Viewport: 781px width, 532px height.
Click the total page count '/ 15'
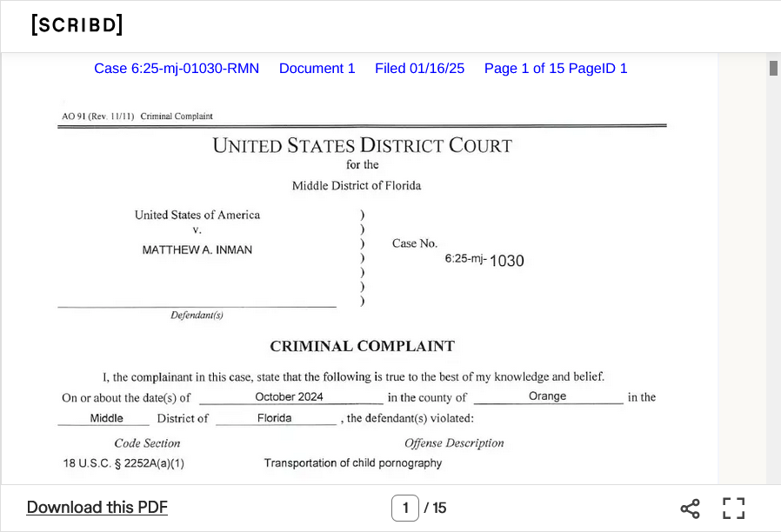coord(436,508)
